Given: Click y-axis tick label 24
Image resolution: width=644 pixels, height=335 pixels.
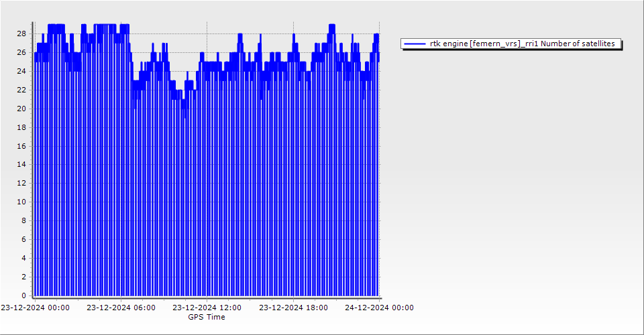Looking at the screenshot, I should pyautogui.click(x=21, y=71).
